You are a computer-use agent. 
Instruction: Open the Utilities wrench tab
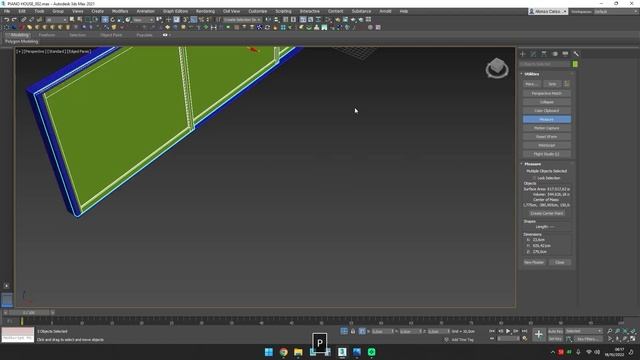(x=576, y=54)
